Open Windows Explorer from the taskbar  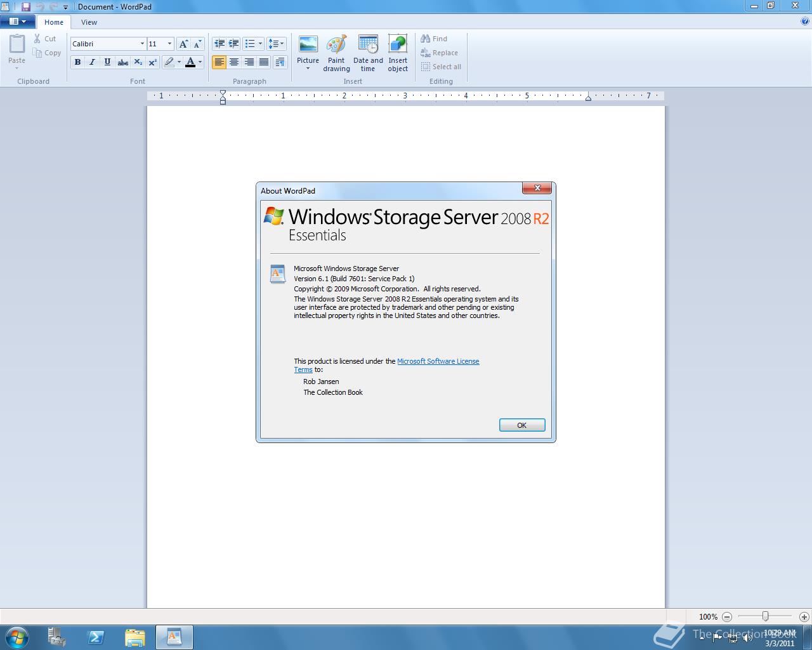click(135, 637)
